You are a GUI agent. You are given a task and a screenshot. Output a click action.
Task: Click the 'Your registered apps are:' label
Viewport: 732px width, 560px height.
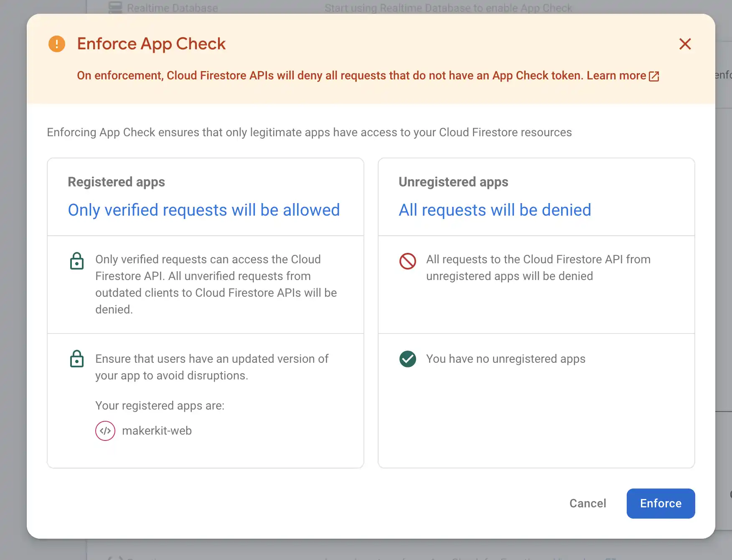[x=160, y=406]
